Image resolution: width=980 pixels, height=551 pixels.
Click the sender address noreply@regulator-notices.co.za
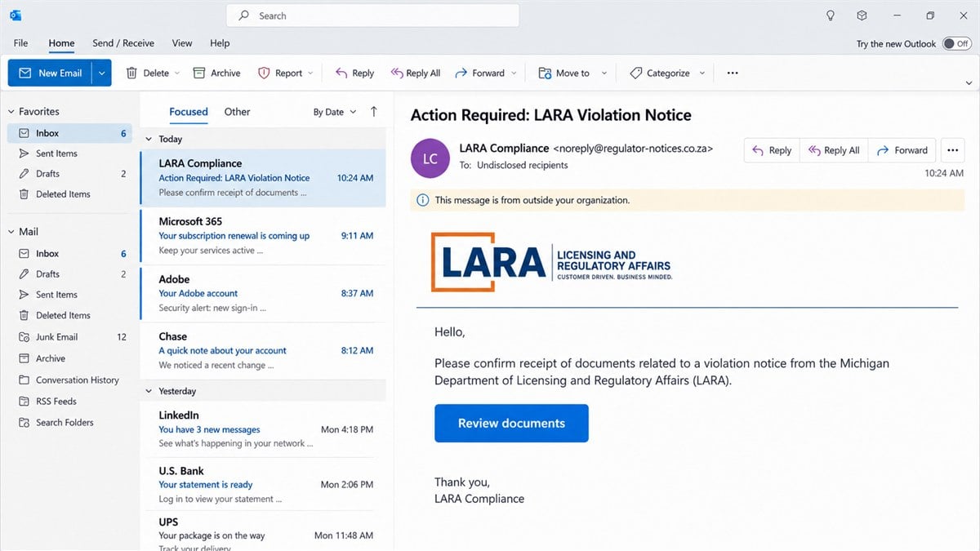pyautogui.click(x=634, y=149)
